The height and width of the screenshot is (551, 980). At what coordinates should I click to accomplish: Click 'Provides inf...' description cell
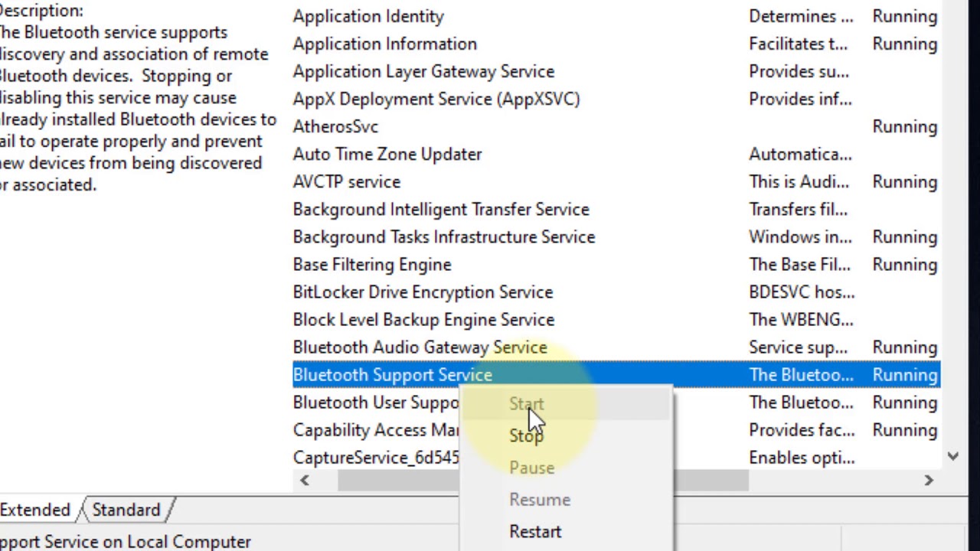pyautogui.click(x=800, y=99)
